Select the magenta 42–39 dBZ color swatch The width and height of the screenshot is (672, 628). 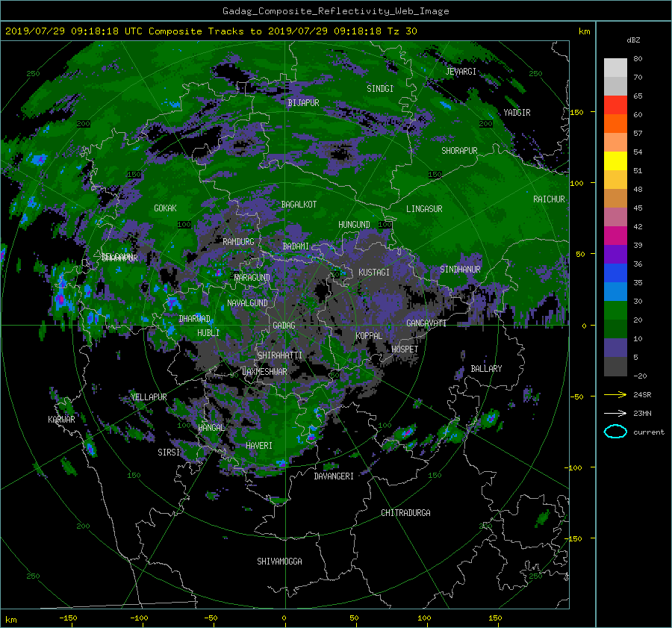coord(615,235)
